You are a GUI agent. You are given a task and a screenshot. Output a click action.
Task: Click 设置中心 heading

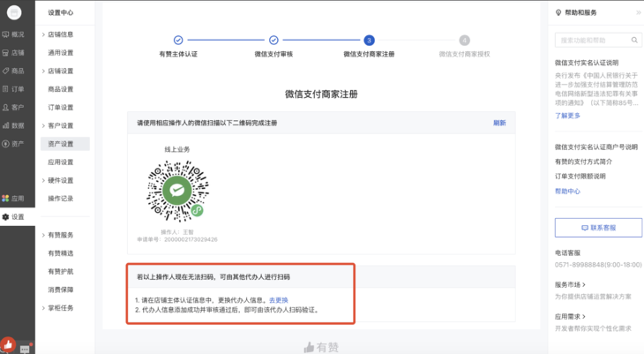click(60, 12)
